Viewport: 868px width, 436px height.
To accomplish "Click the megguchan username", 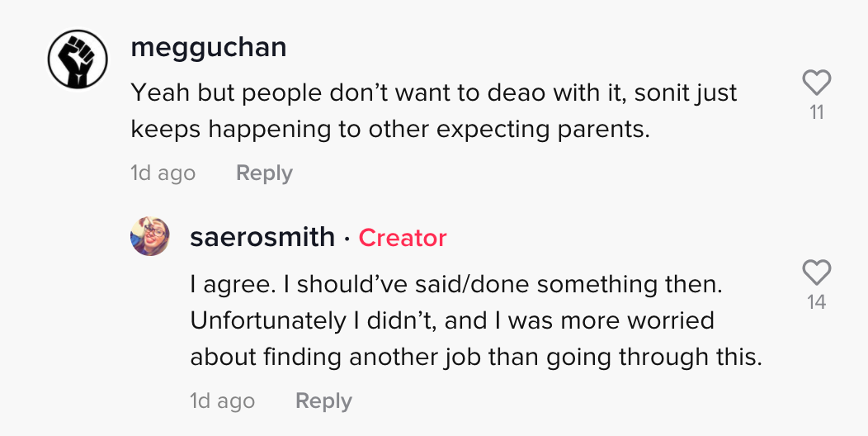I will coord(209,47).
